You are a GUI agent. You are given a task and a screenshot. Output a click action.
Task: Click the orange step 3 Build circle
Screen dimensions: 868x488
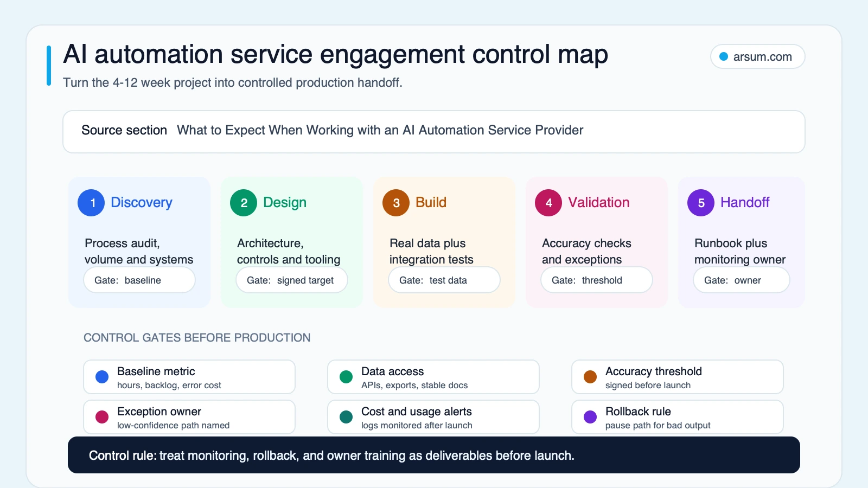point(396,203)
